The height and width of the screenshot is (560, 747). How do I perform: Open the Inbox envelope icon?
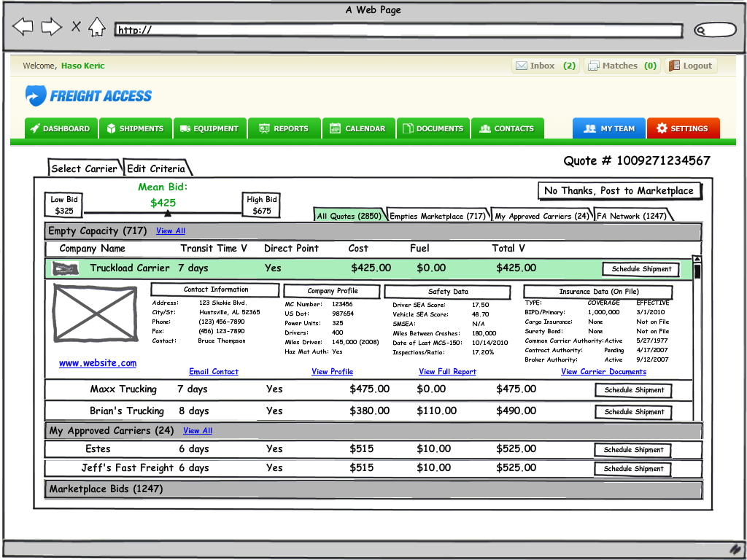click(522, 66)
